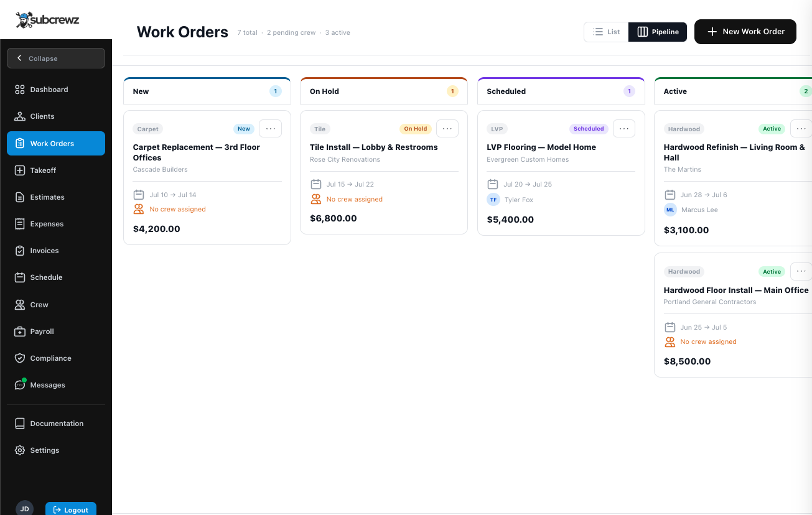
Task: Click calendar icon beside Jul 20 → Jul 25
Action: [493, 184]
